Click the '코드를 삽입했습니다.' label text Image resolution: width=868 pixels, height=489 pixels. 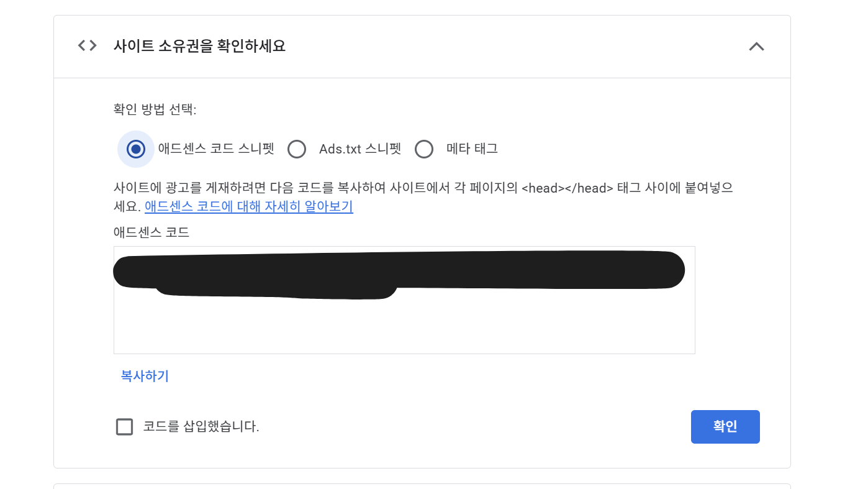[x=201, y=427]
